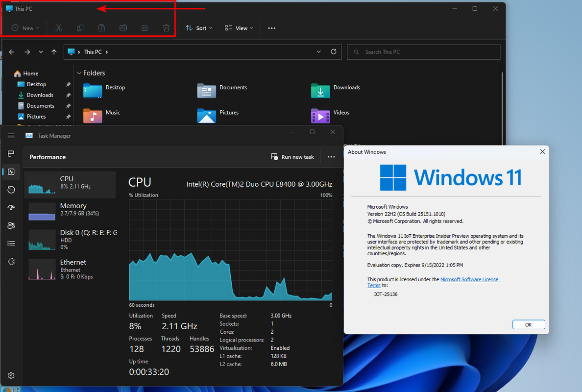Click the Search This PC field
Screen dimensions: 582x392
[423, 52]
